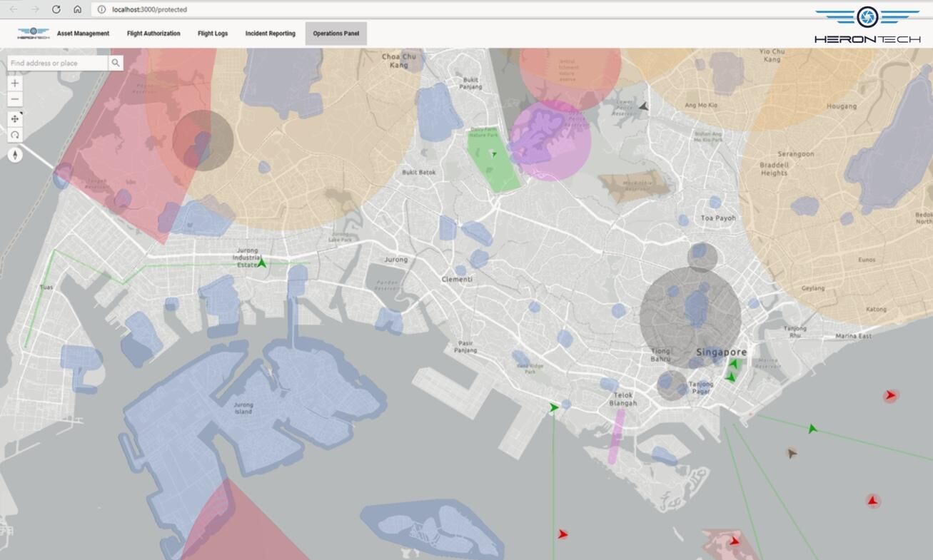Viewport: 933px width, 560px height.
Task: Click the 'Ang Mo Kio' map label
Action: click(700, 106)
